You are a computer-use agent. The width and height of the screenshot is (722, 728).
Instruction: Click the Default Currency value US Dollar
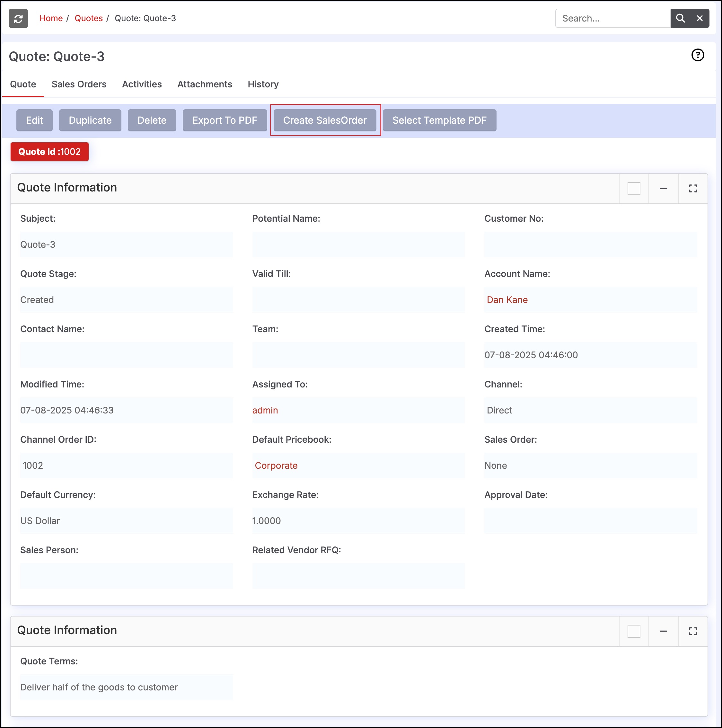pyautogui.click(x=40, y=521)
